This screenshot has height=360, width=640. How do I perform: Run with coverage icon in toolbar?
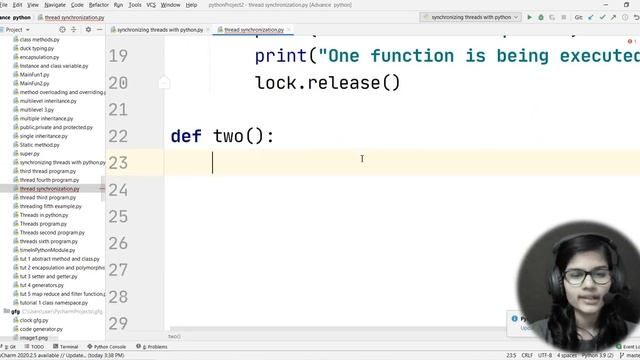point(552,17)
